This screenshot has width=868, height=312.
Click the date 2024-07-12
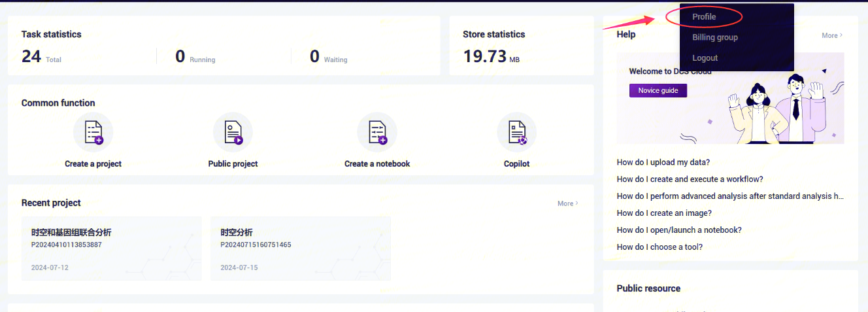[x=50, y=268]
